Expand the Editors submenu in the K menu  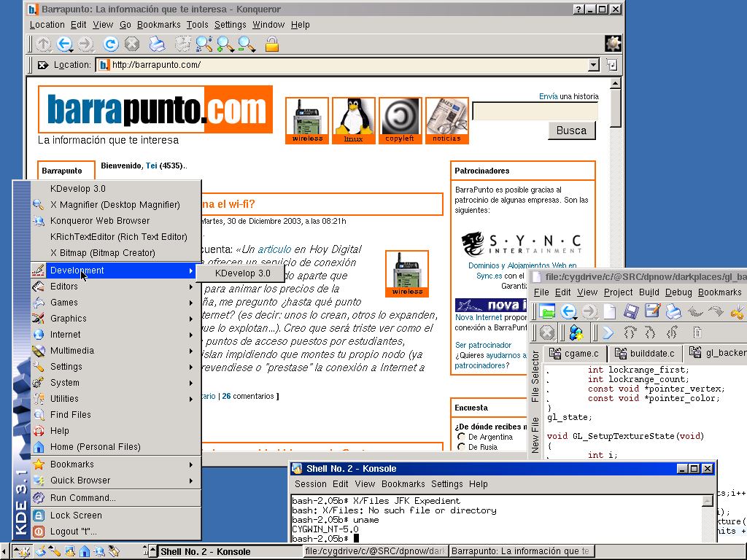click(116, 286)
